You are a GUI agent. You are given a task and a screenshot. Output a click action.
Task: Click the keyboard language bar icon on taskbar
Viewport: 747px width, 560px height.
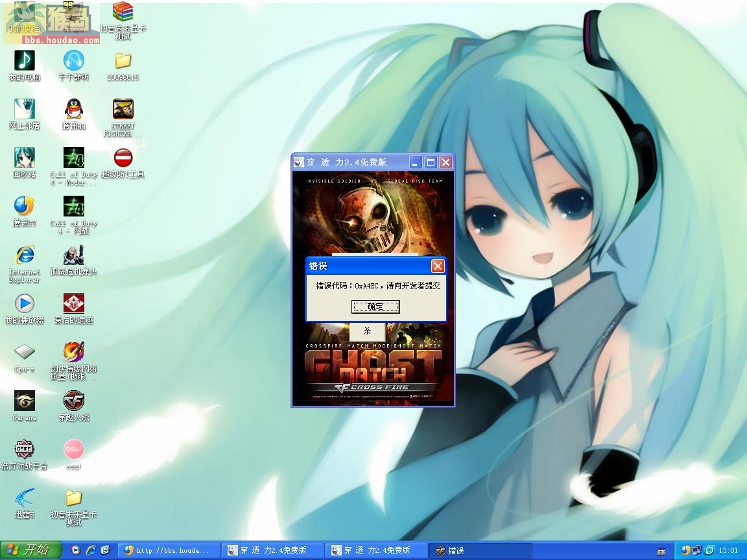pos(661,552)
